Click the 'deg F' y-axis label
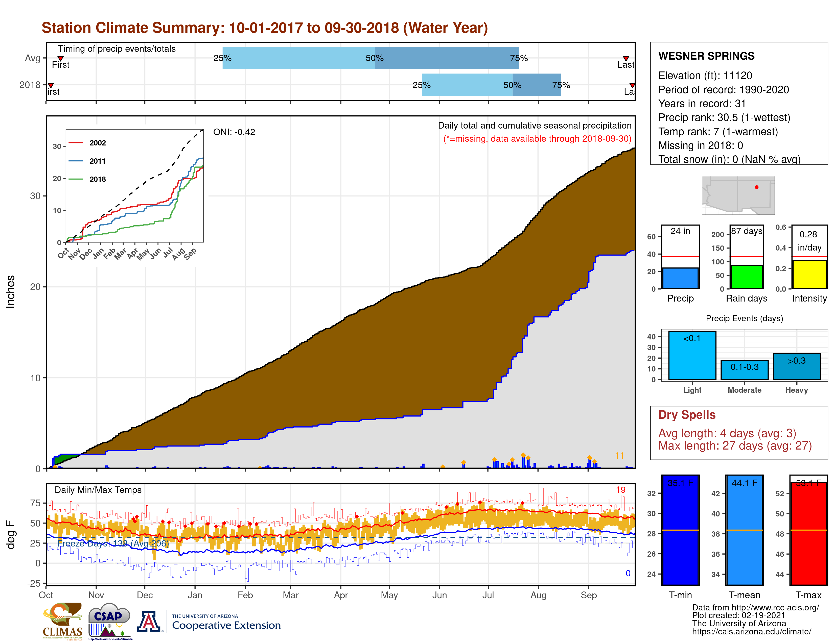The image size is (834, 644). coord(10,535)
